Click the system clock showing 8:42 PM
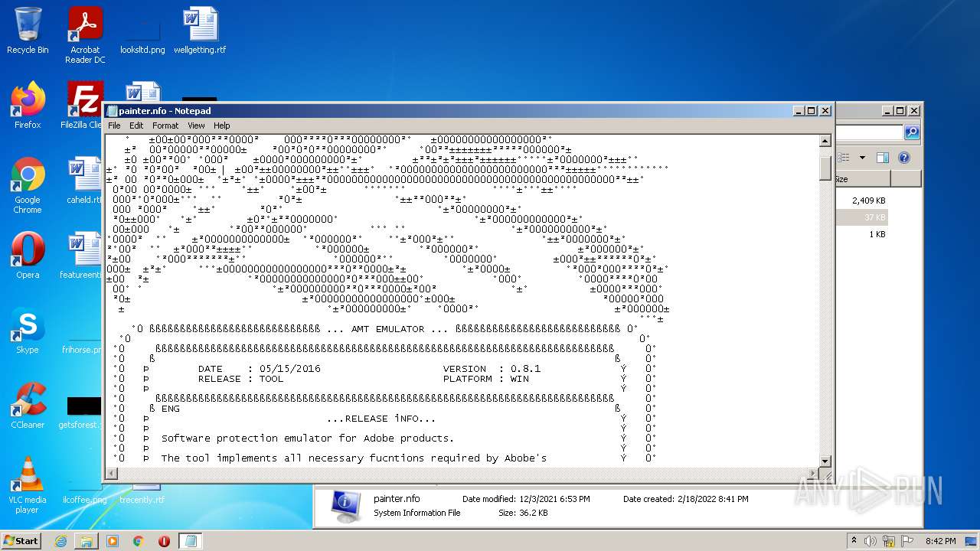 coord(940,541)
